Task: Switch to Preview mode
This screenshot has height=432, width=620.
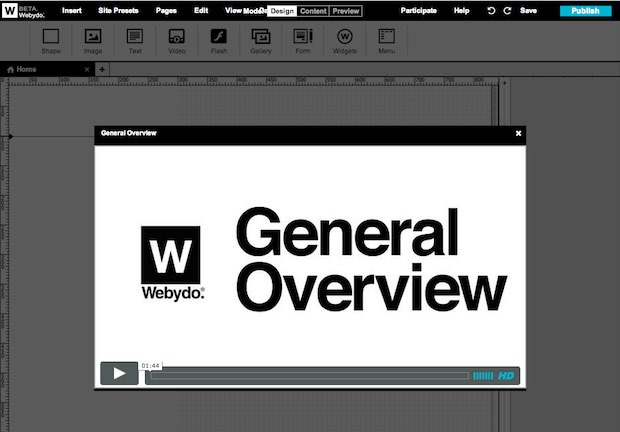Action: click(346, 11)
